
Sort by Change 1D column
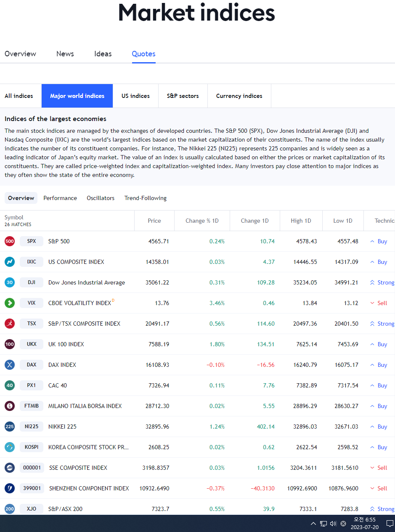254,221
